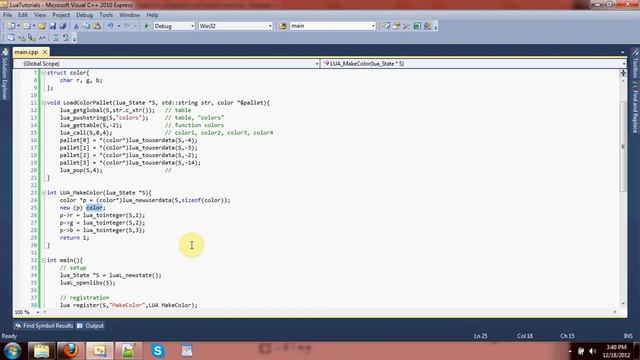Collapse the struct color block
Viewport: 640px width, 360px height.
click(43, 73)
